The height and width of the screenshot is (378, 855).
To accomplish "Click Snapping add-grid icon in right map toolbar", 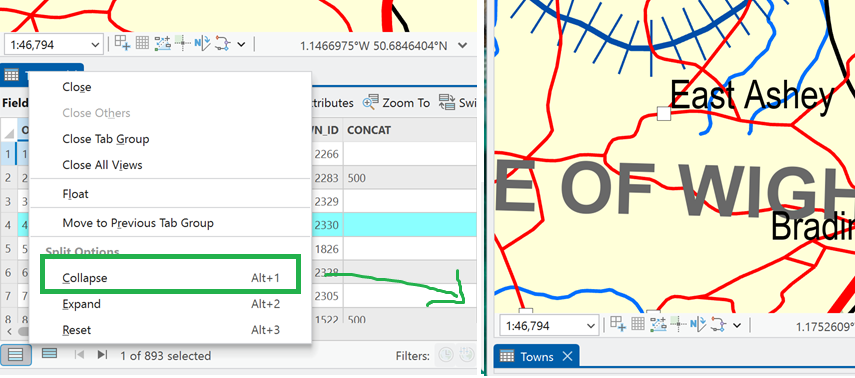I will (618, 325).
